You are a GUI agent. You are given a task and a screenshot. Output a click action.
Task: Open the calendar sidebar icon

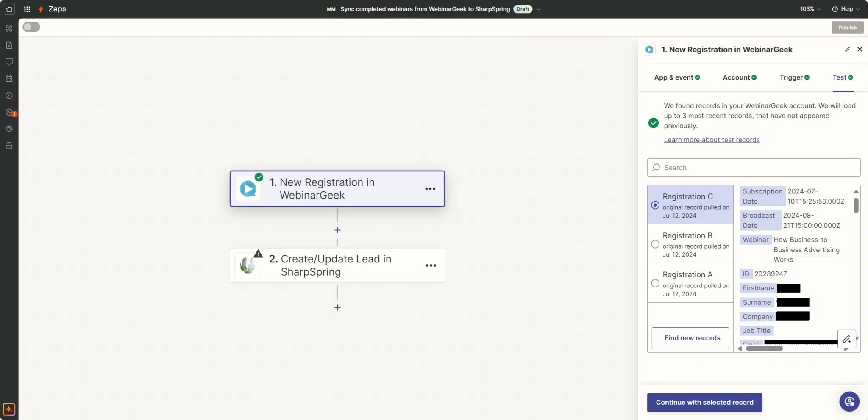tap(9, 79)
